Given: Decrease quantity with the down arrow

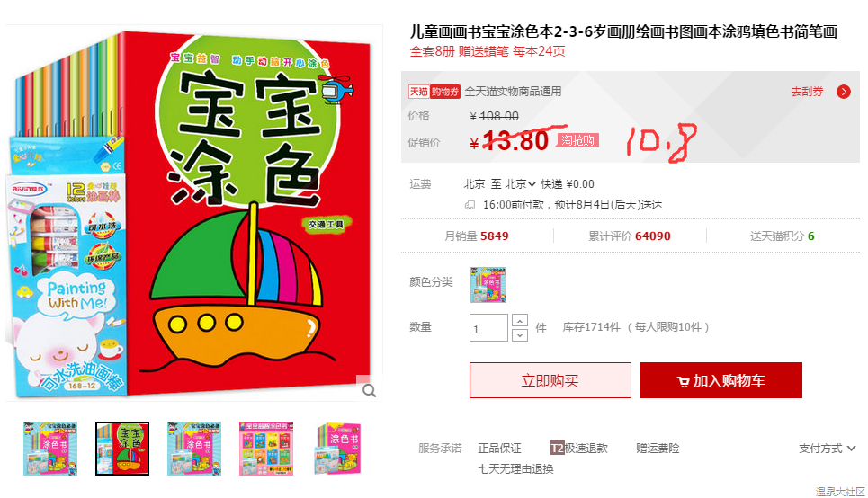Looking at the screenshot, I should (519, 335).
